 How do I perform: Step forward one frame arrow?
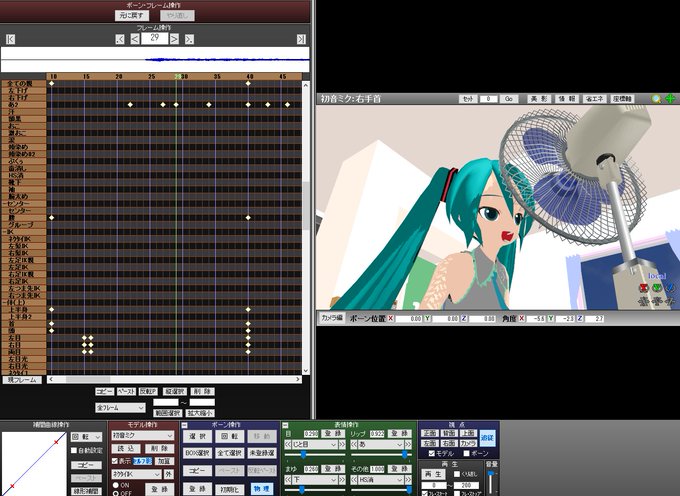click(174, 39)
